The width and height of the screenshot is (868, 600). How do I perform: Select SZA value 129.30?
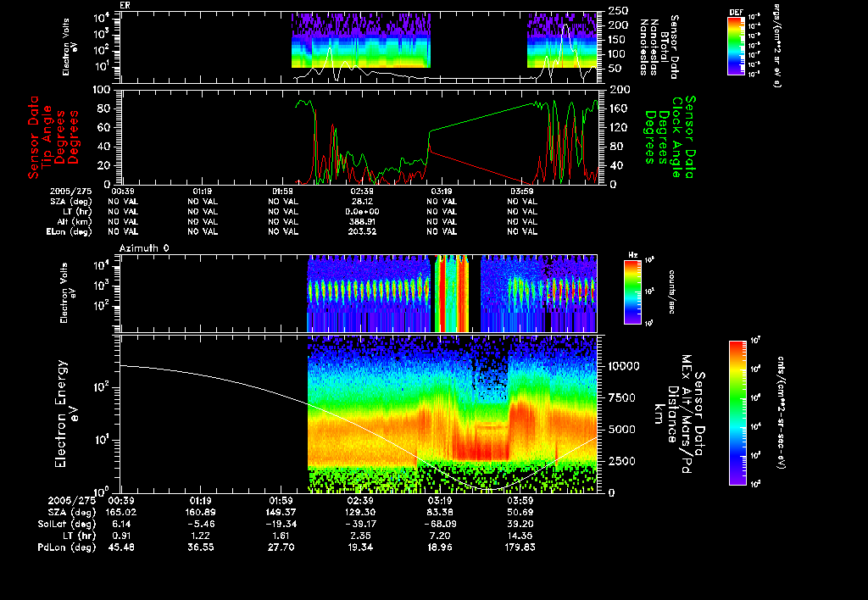pos(360,512)
